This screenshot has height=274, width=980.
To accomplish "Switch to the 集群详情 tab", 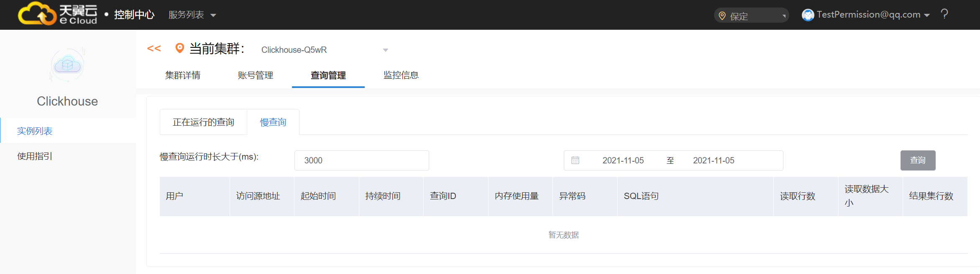I will 183,75.
